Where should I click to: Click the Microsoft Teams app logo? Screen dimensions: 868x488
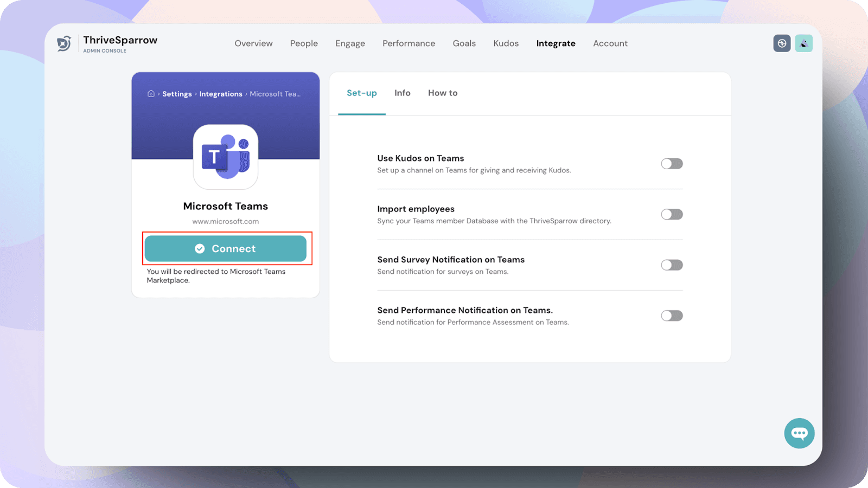225,157
